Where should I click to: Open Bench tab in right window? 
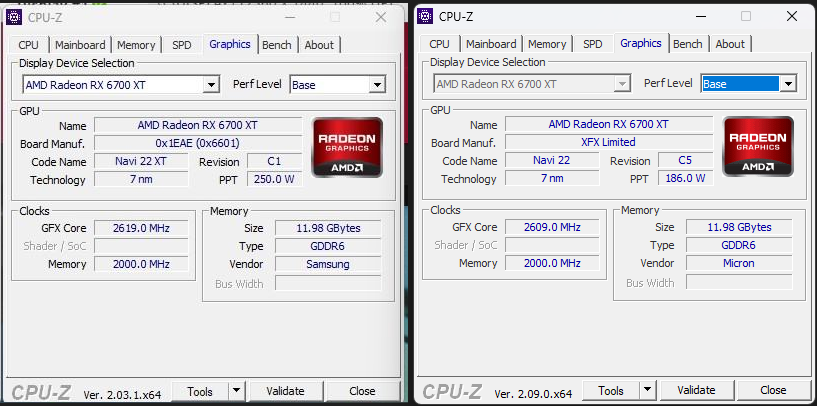[x=688, y=44]
